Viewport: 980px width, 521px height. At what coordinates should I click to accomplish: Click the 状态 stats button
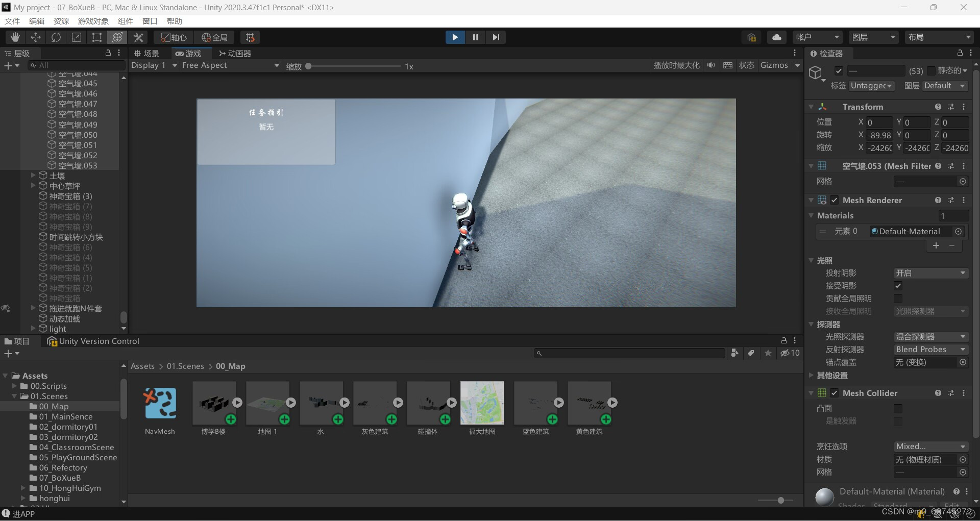click(747, 65)
